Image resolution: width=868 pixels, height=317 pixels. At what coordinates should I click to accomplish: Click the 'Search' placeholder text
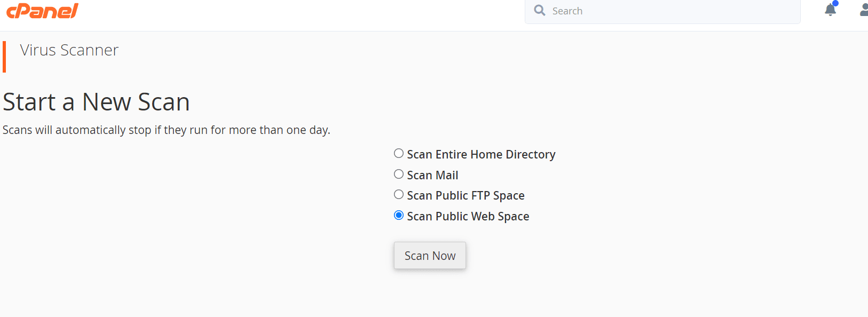pyautogui.click(x=567, y=11)
